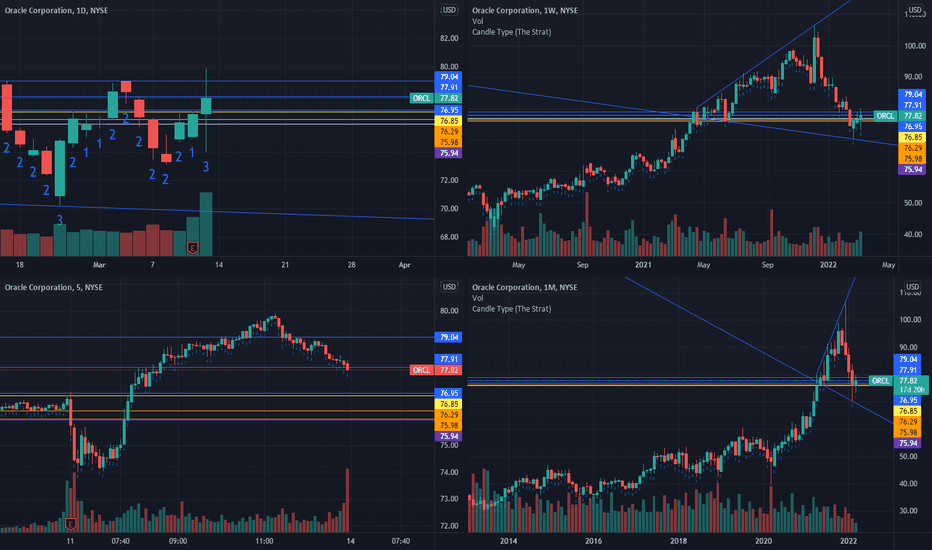Select 'Candle Type (The Strat)' on the weekly chart
This screenshot has height=550, width=932.
click(x=512, y=32)
